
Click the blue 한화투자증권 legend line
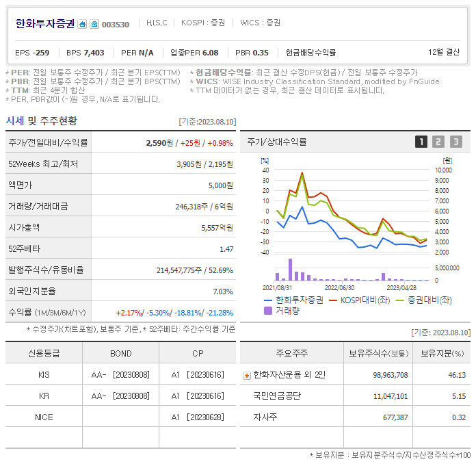[268, 300]
